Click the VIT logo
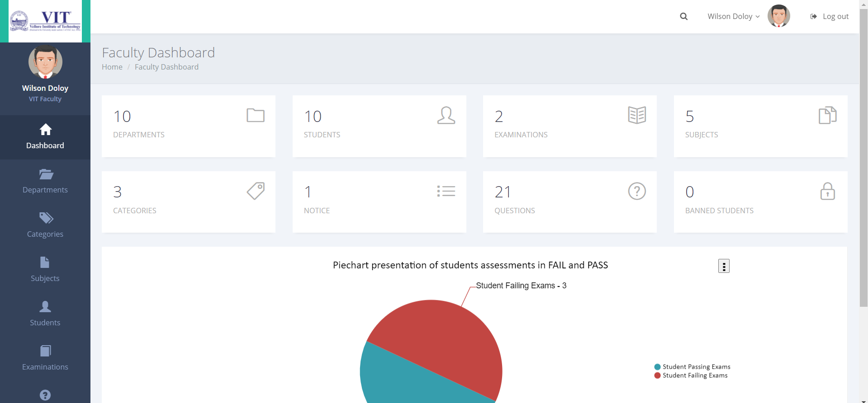Screen dimensions: 868x403 point(45,21)
